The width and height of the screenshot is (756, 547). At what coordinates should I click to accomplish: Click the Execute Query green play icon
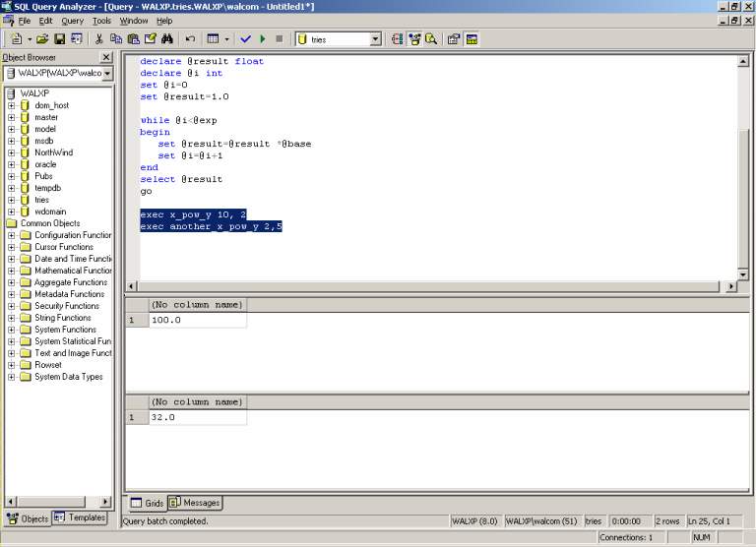pos(263,39)
